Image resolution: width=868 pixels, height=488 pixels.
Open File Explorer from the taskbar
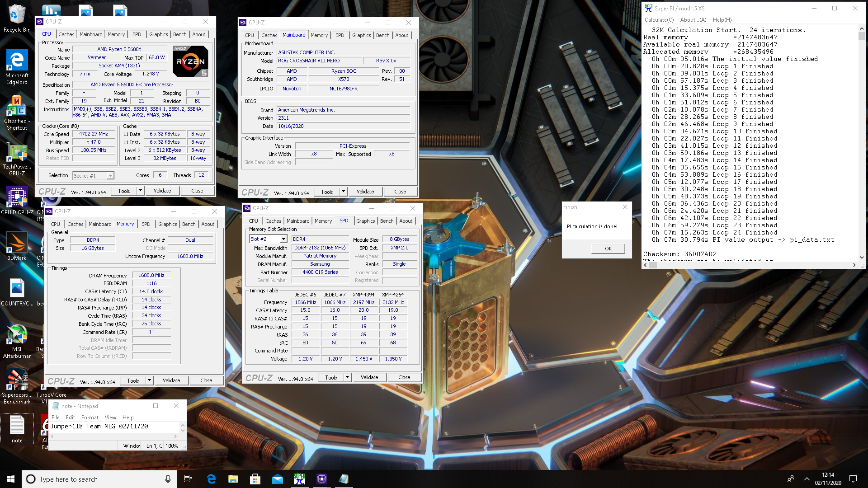click(x=233, y=479)
